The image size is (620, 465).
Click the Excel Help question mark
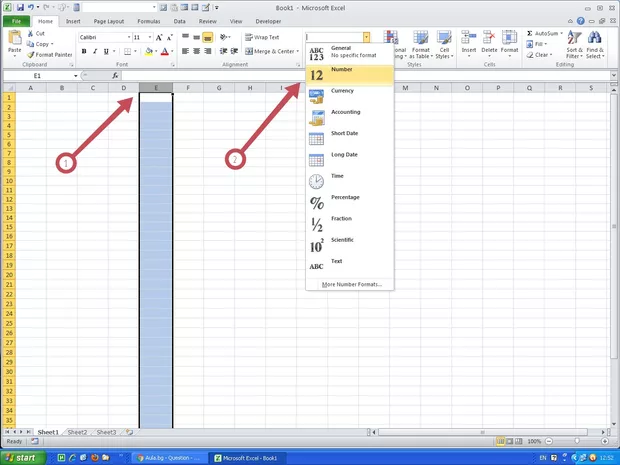coord(580,21)
